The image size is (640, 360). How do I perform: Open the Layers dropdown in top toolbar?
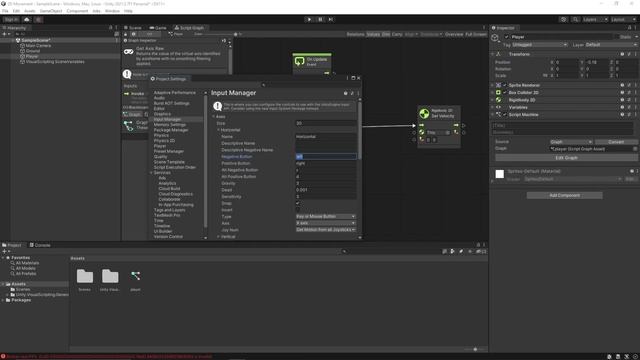tap(595, 20)
